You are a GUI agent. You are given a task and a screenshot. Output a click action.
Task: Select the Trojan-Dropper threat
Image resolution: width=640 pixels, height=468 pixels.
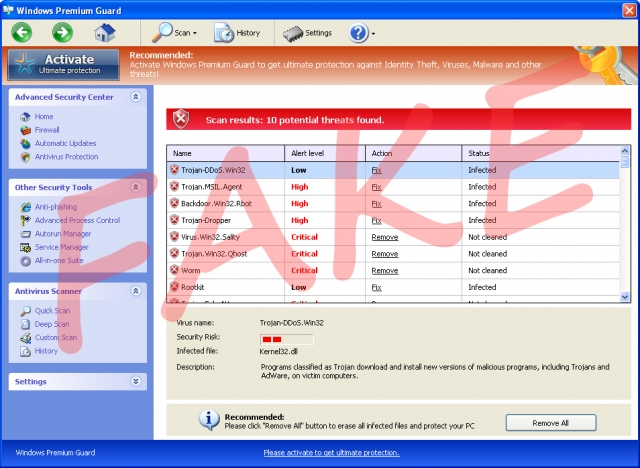coord(393,220)
